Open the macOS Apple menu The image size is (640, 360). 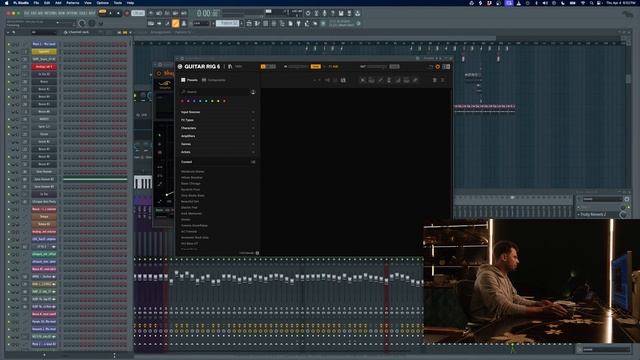[6, 3]
